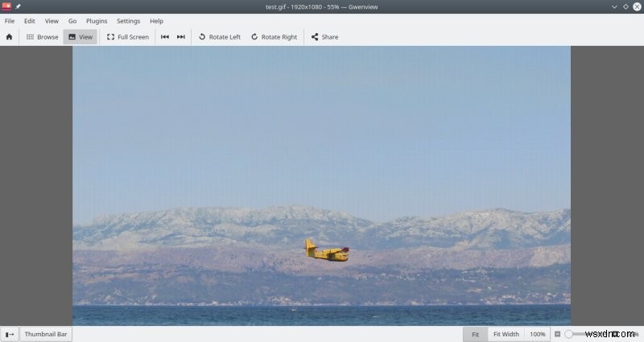Open the File menu

(10, 21)
